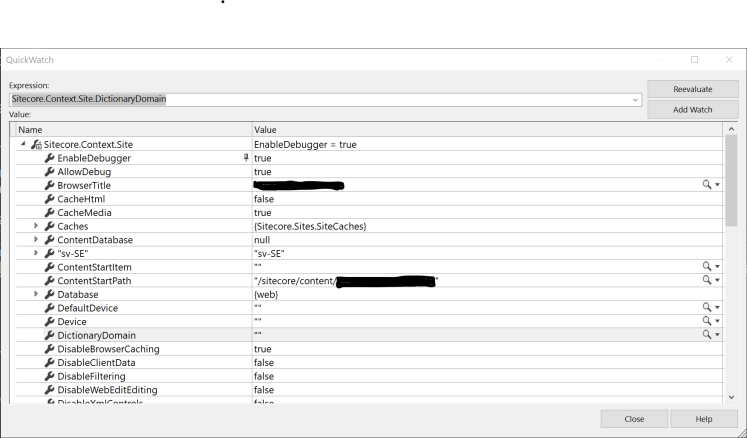Open the ContentStartItem magnifier visualizer

coord(706,267)
